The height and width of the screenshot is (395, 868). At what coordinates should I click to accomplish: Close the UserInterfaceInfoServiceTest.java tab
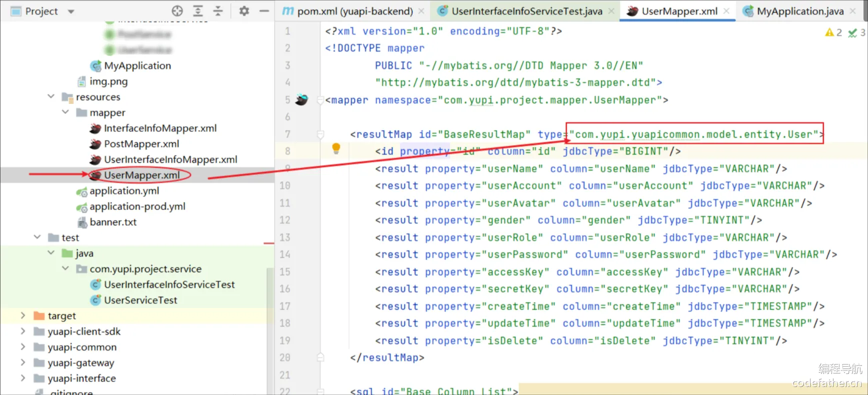pyautogui.click(x=611, y=11)
